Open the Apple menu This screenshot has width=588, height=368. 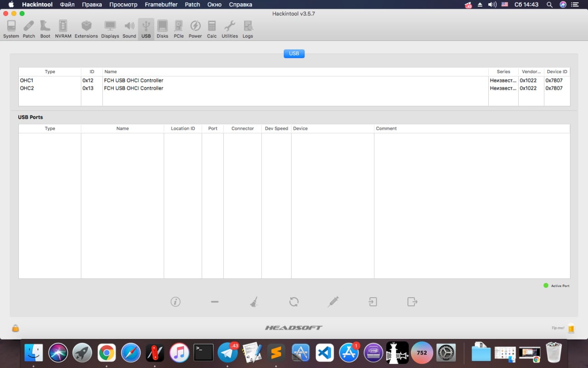[x=11, y=5]
